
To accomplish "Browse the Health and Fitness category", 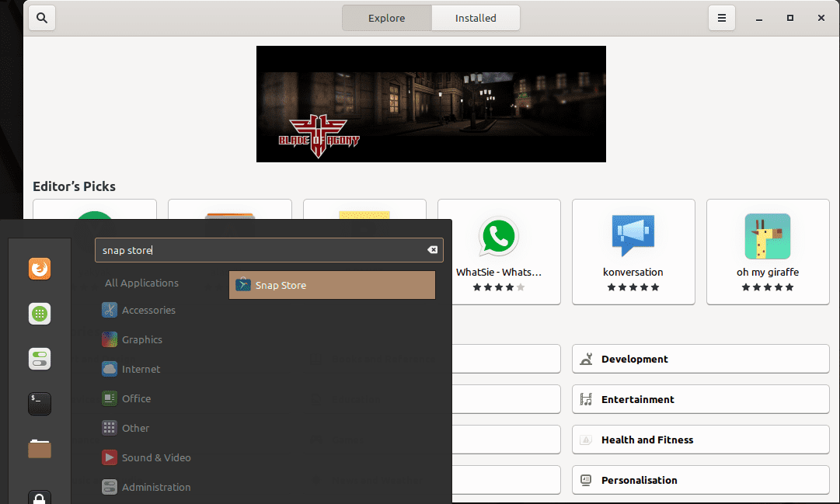I will pyautogui.click(x=701, y=440).
